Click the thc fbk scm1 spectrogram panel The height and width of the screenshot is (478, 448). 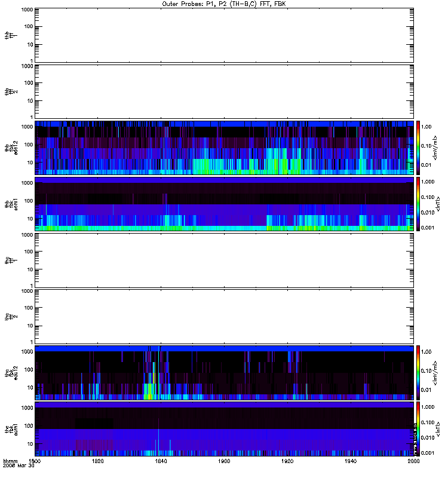pos(224,429)
